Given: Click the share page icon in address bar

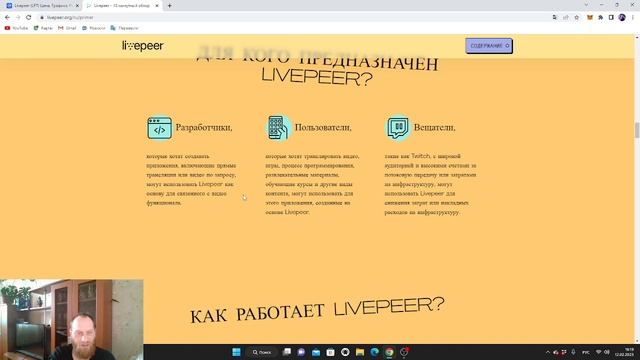Looking at the screenshot, I should coord(566,18).
